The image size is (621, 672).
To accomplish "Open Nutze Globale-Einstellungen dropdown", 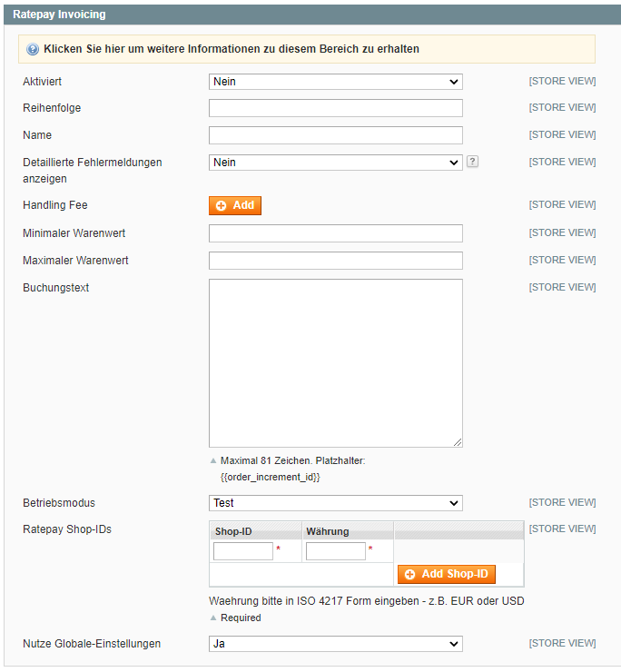I will [336, 644].
